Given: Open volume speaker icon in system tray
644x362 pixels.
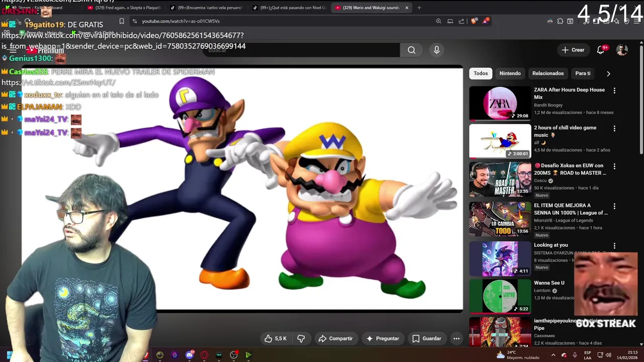Looking at the screenshot, I should [608, 355].
